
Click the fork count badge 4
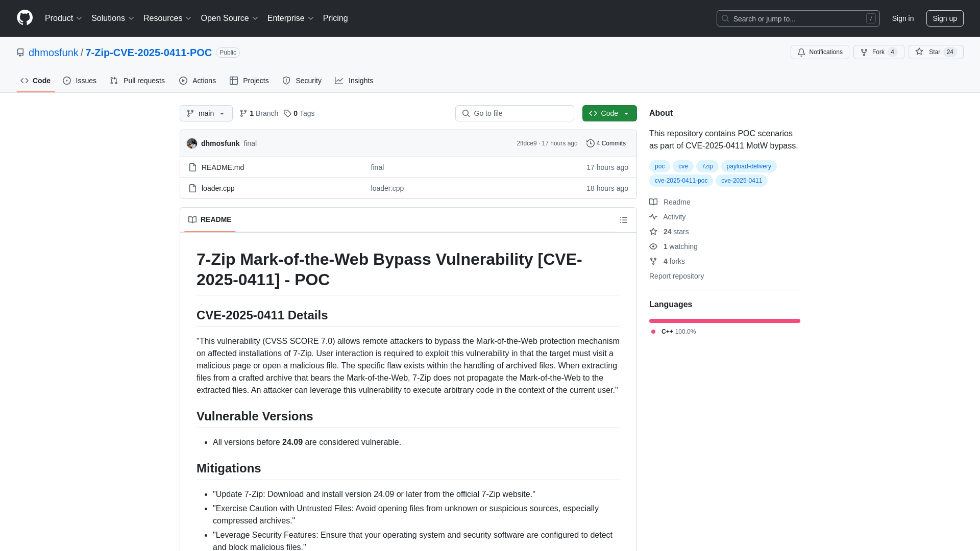tap(892, 52)
